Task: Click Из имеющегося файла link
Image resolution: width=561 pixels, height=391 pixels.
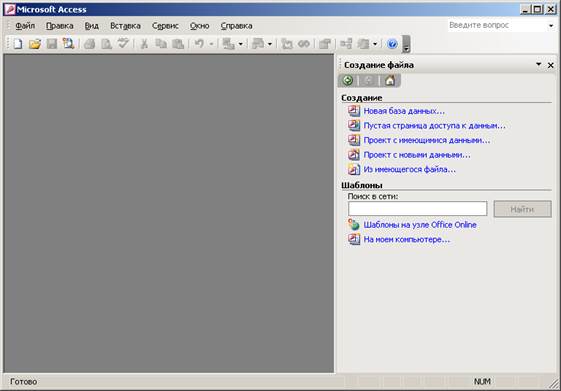Action: [x=410, y=169]
